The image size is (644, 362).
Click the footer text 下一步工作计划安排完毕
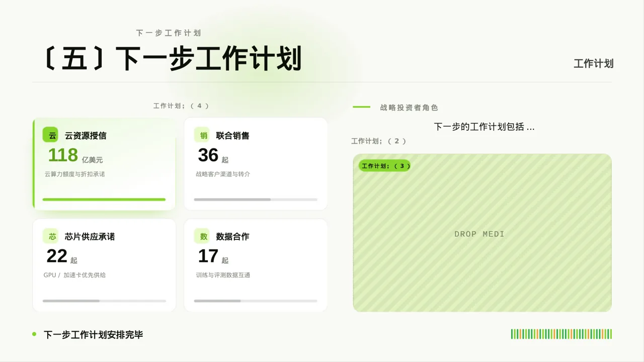[94, 335]
